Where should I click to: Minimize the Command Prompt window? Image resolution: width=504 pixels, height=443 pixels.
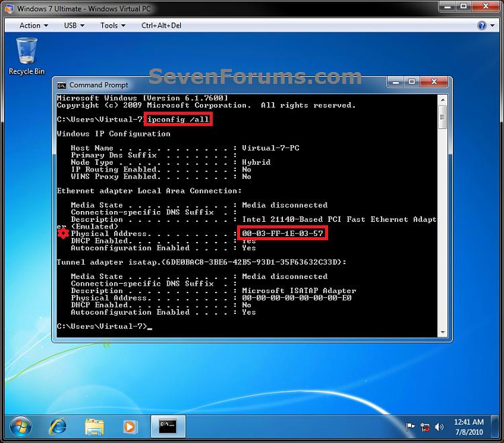click(x=396, y=82)
